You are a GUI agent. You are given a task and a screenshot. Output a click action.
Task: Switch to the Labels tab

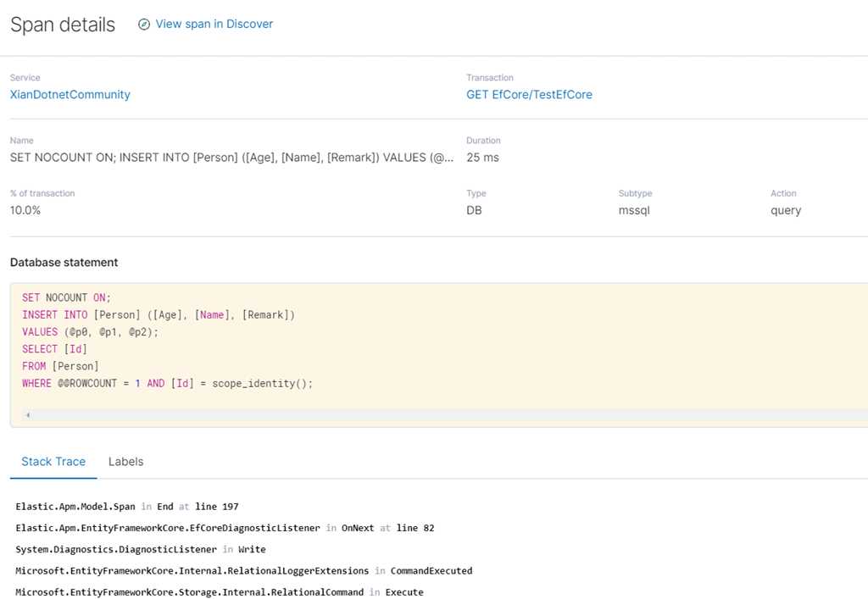(125, 462)
